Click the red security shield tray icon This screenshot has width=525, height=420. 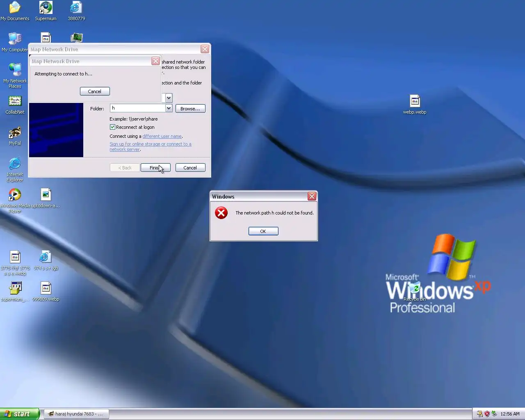point(487,414)
